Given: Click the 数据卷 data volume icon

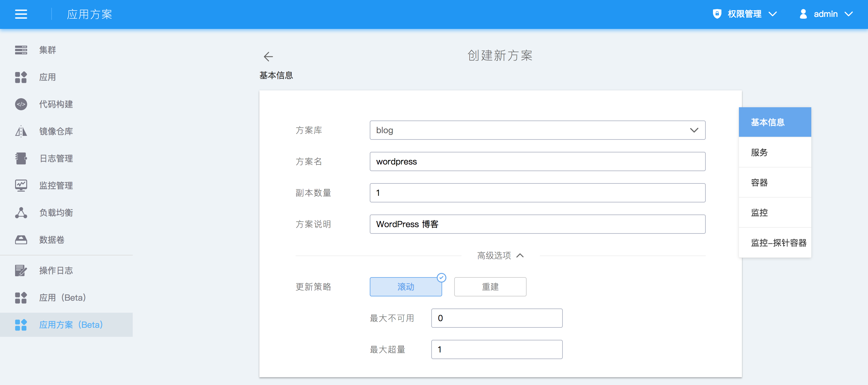Looking at the screenshot, I should [21, 239].
